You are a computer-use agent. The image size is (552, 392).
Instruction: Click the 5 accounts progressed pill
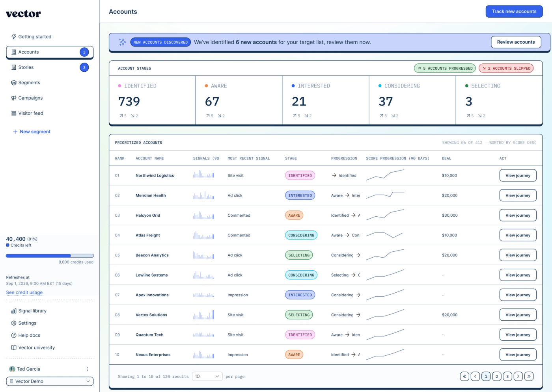click(x=445, y=68)
